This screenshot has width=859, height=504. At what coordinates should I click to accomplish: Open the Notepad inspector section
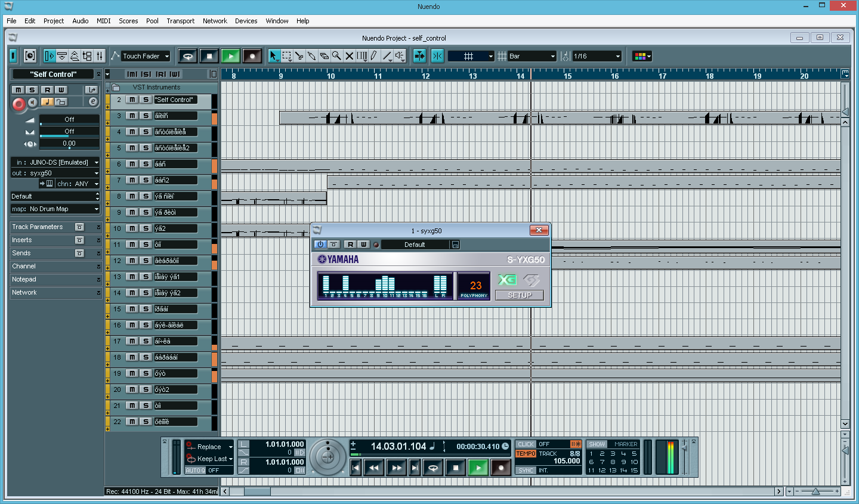pos(57,280)
